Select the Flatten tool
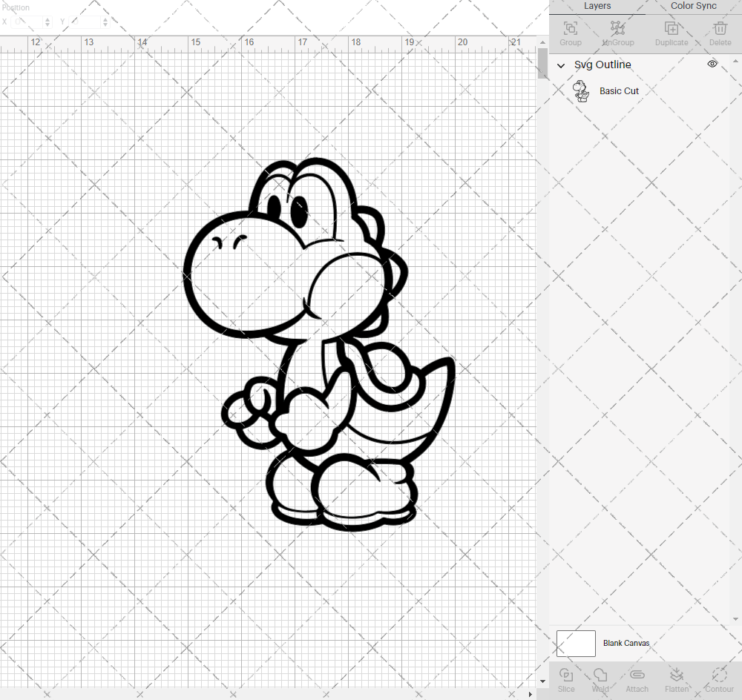The image size is (742, 700). (x=677, y=678)
